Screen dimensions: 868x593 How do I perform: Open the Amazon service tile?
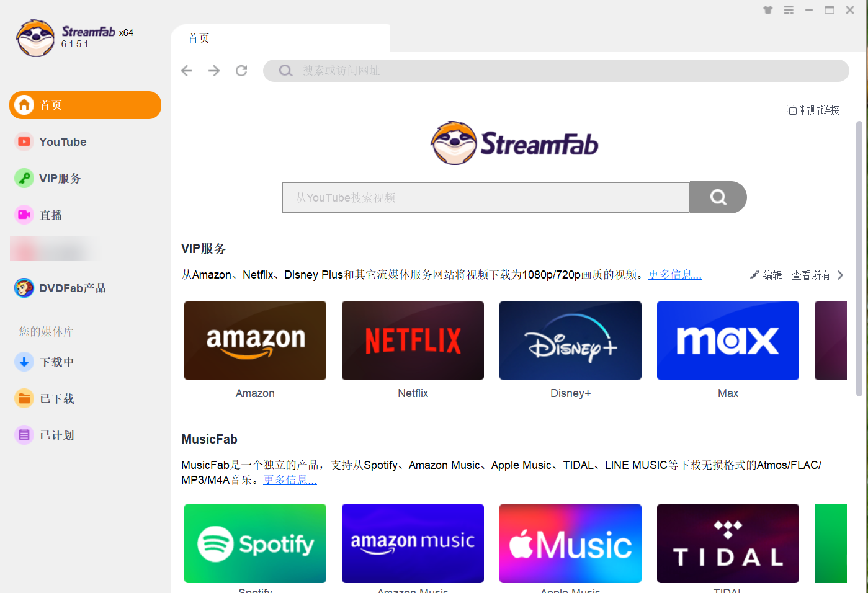pyautogui.click(x=255, y=341)
